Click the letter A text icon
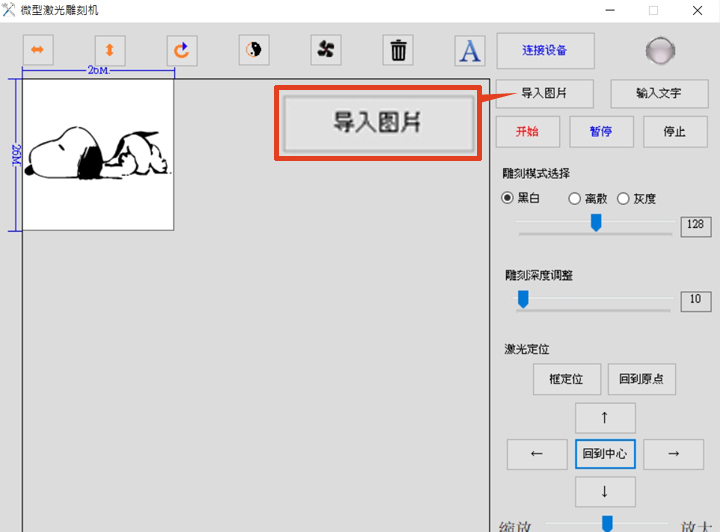 [469, 50]
